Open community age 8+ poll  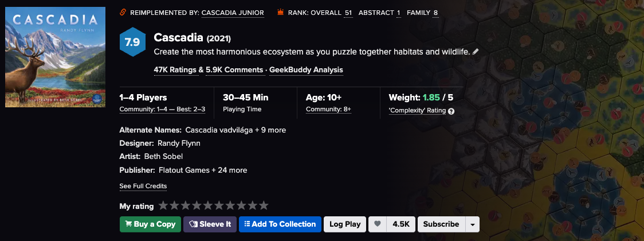(x=328, y=110)
